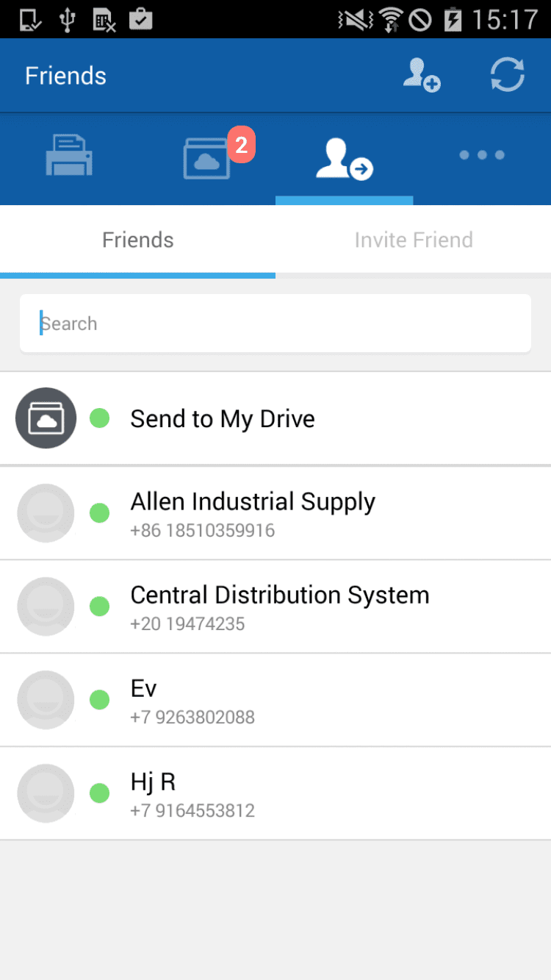
Task: Tap Central Distribution System avatar
Action: 46,607
